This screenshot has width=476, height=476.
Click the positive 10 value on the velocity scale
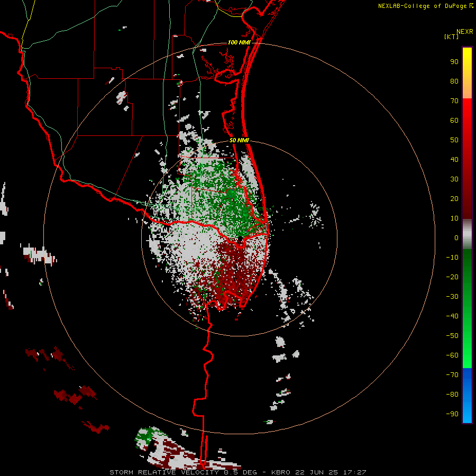click(454, 218)
